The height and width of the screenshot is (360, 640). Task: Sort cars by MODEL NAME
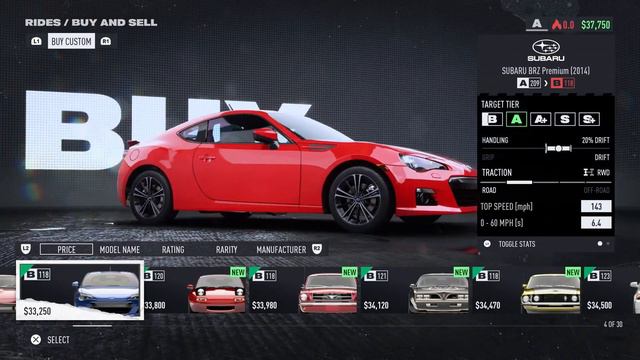(x=120, y=249)
